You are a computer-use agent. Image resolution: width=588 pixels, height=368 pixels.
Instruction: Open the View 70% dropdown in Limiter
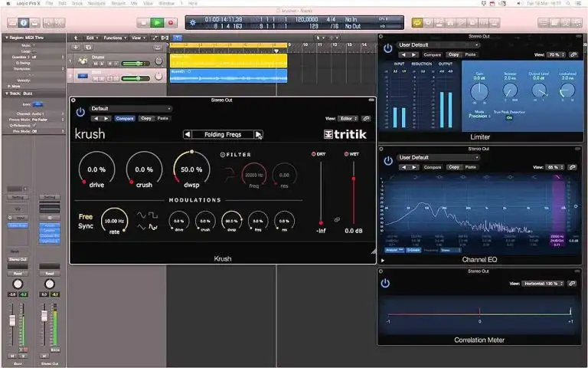pos(557,55)
